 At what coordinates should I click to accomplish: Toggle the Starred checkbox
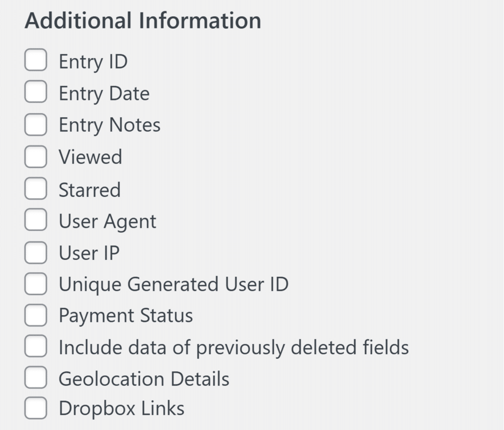point(36,189)
